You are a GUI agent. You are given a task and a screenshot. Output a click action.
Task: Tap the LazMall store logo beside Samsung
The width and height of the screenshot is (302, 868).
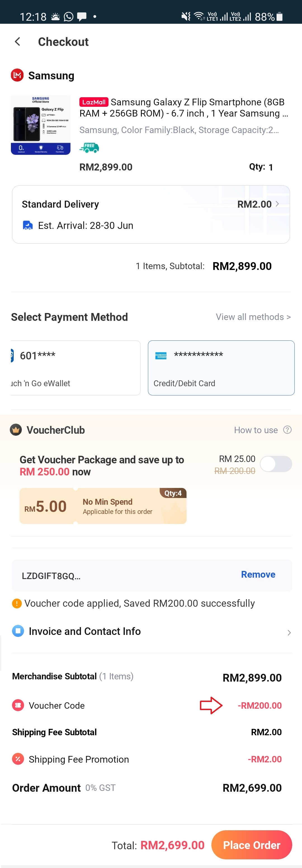coord(17,75)
